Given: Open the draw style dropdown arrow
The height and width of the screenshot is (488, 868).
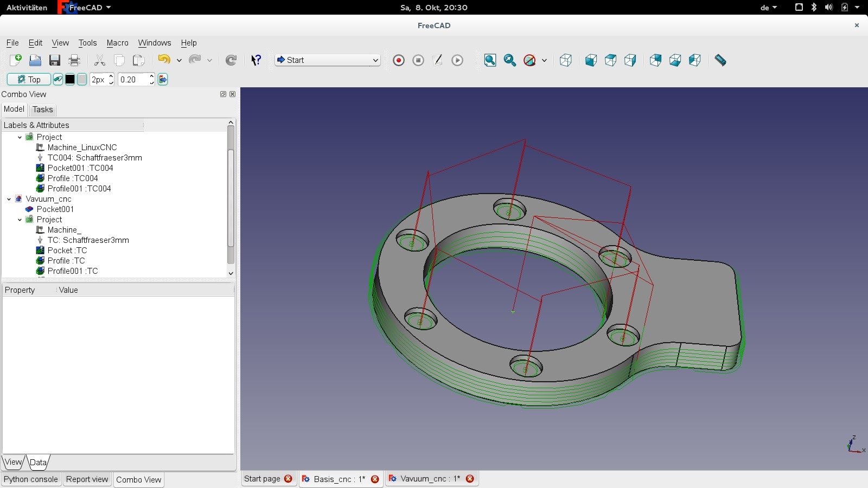Looking at the screenshot, I should point(544,60).
